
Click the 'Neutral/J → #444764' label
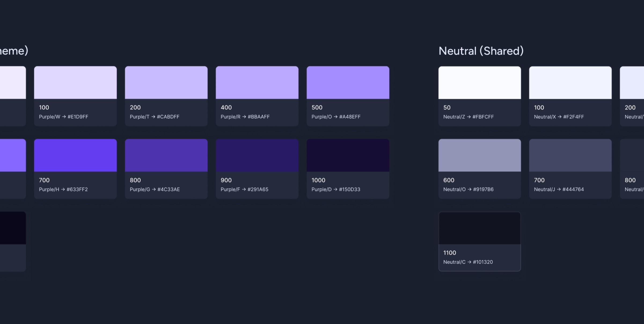559,189
